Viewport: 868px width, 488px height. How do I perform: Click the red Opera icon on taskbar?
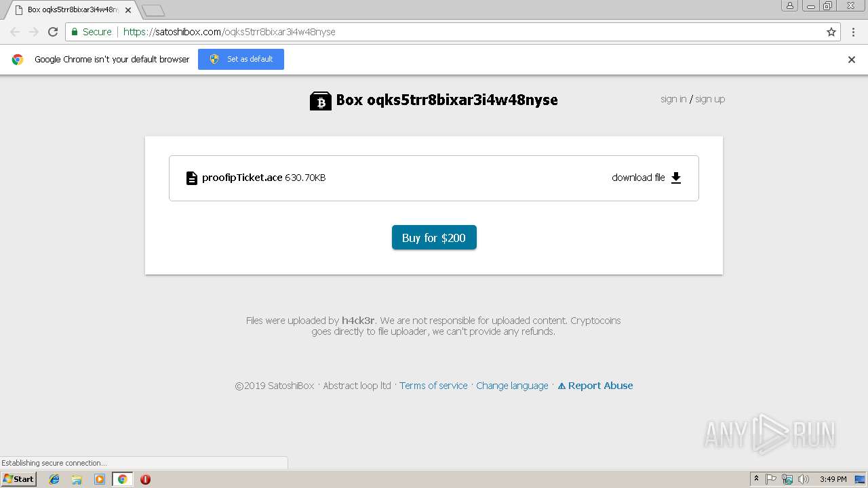(x=145, y=479)
